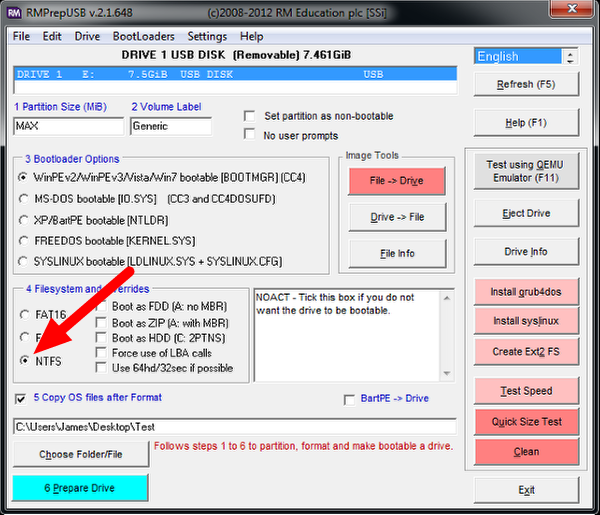
Task: Select WinPEv2/Vista/Win7 BOOTMGR bootloader option
Action: [24, 178]
